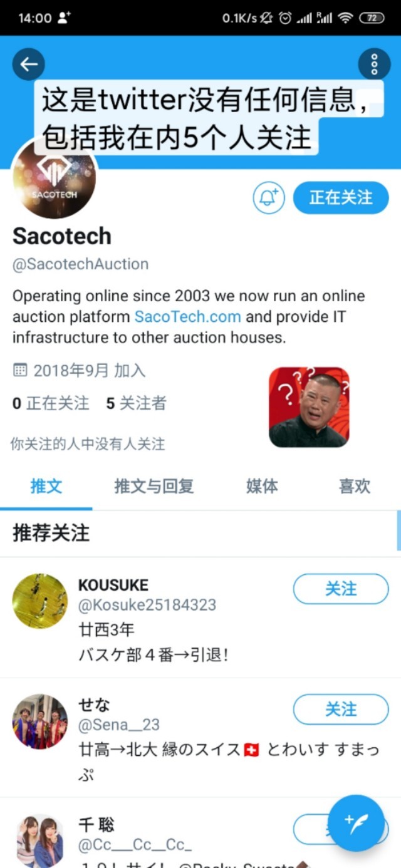Tap the compose tweet floating button
This screenshot has width=401, height=868.
point(356,823)
